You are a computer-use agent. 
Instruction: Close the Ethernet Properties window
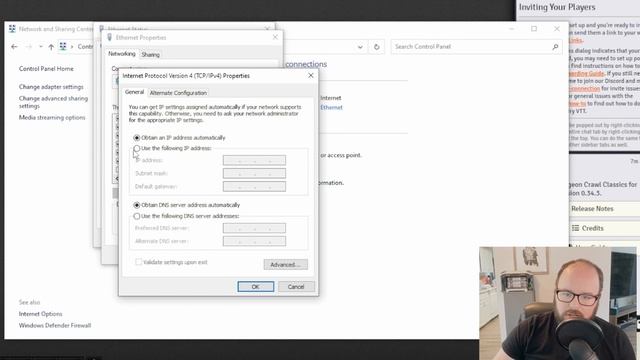click(275, 37)
